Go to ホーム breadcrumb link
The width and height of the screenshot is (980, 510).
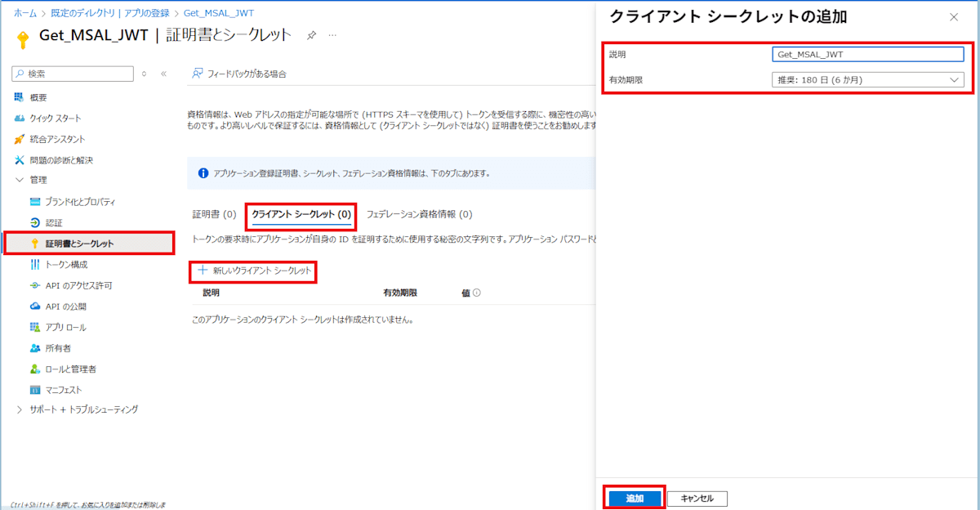pos(24,13)
